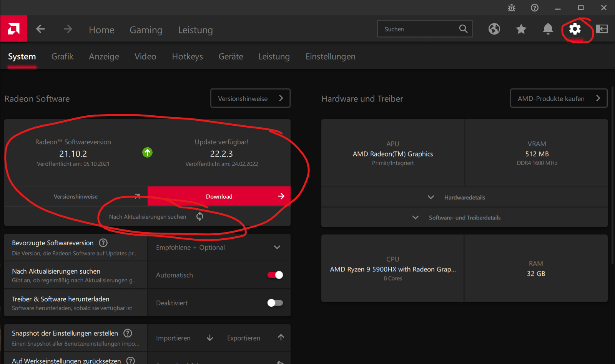Click the Nach Aktualisierungen suchen link below Download
This screenshot has height=364, width=615.
(x=148, y=217)
